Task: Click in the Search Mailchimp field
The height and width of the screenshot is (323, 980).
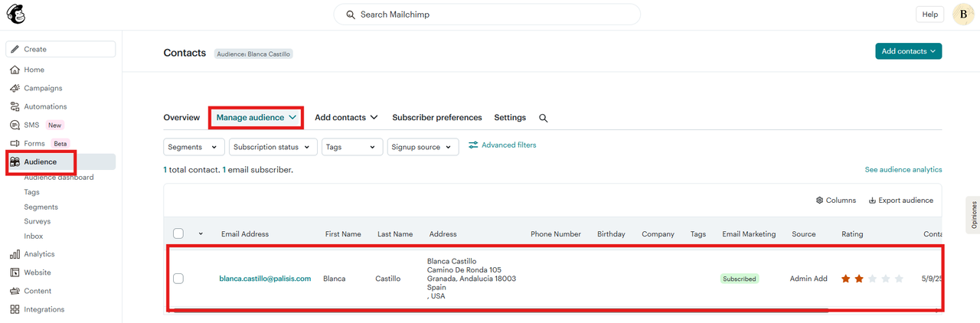Action: click(x=487, y=15)
